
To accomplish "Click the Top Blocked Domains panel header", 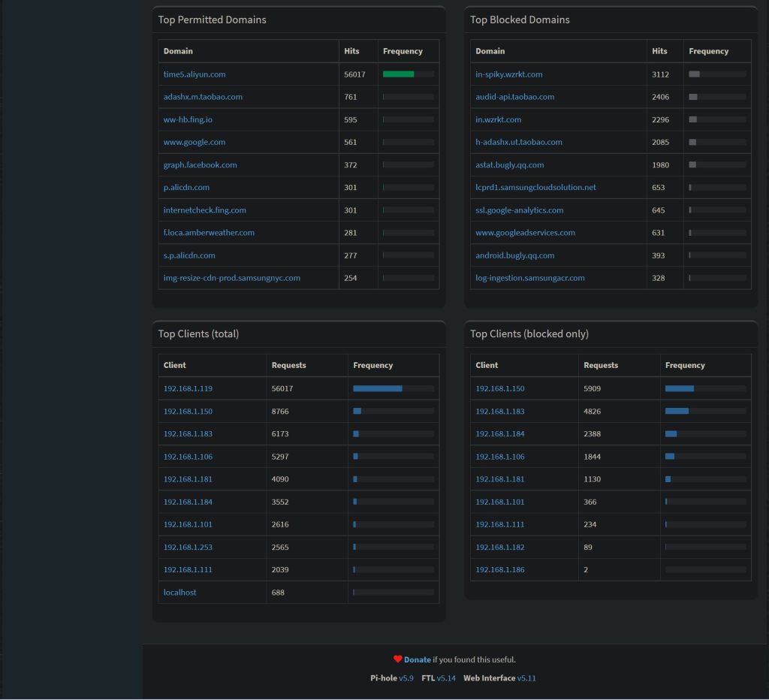I will (x=520, y=20).
